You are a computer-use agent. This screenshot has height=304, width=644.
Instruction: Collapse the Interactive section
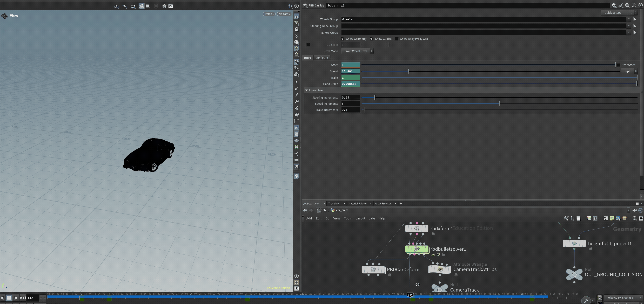pyautogui.click(x=306, y=90)
